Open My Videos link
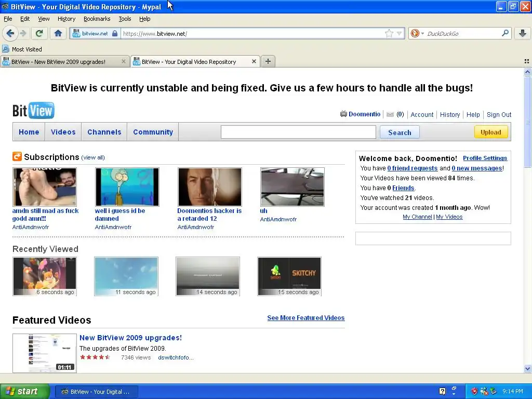This screenshot has height=399, width=532. click(449, 217)
